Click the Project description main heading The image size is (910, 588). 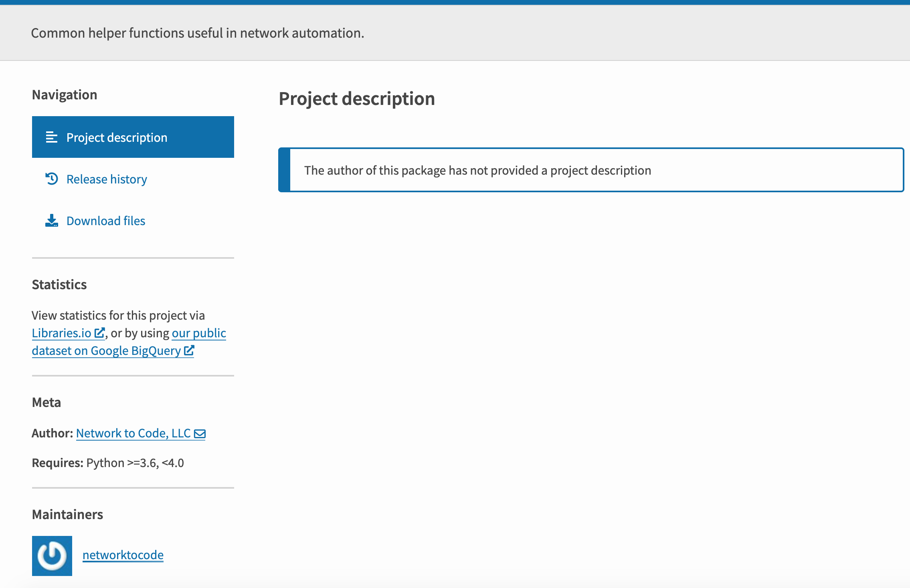357,99
